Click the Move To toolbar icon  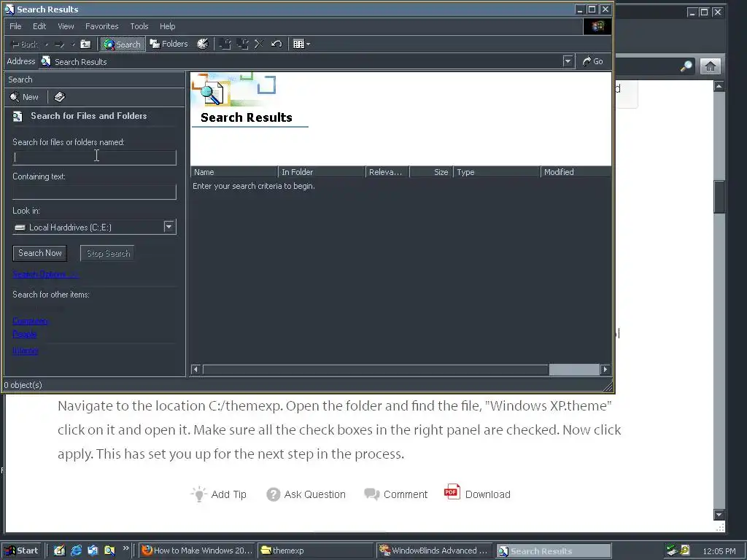click(x=225, y=44)
